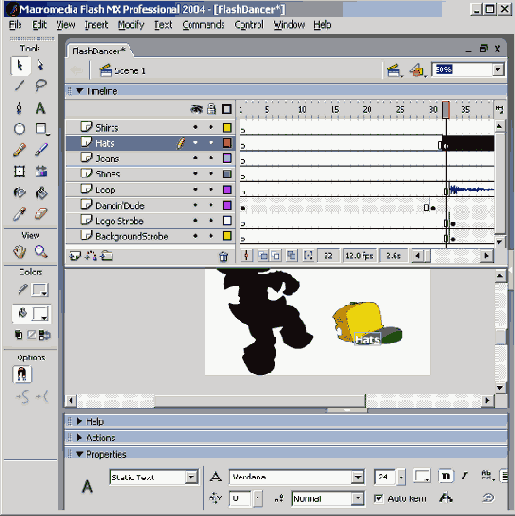Choose the Paint Bucket tool
This screenshot has height=516, width=515.
(41, 193)
